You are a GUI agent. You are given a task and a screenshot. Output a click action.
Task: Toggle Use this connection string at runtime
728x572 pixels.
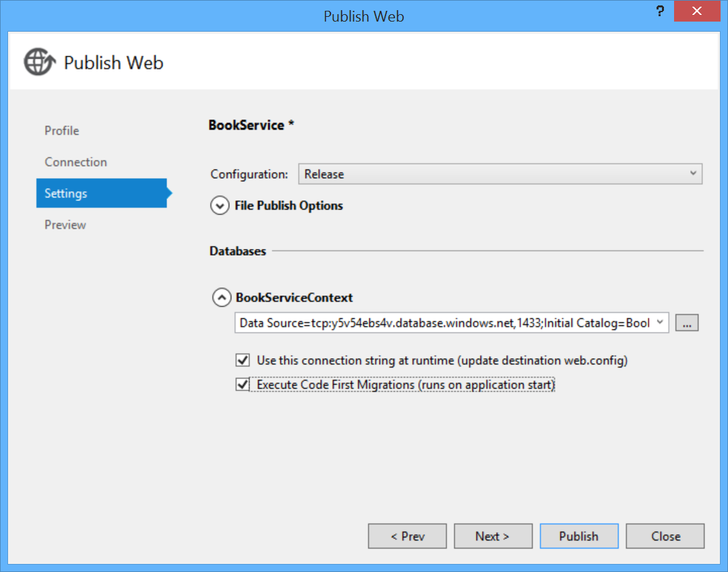coord(243,360)
